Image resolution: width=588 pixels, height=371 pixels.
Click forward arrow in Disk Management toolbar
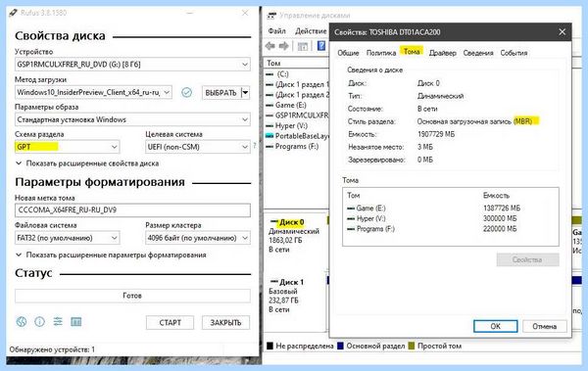(x=284, y=46)
